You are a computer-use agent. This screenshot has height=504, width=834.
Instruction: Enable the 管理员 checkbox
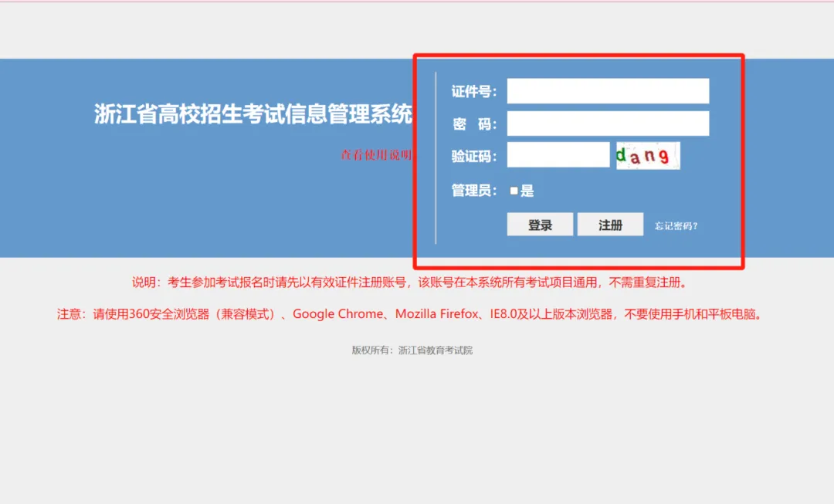pos(514,191)
